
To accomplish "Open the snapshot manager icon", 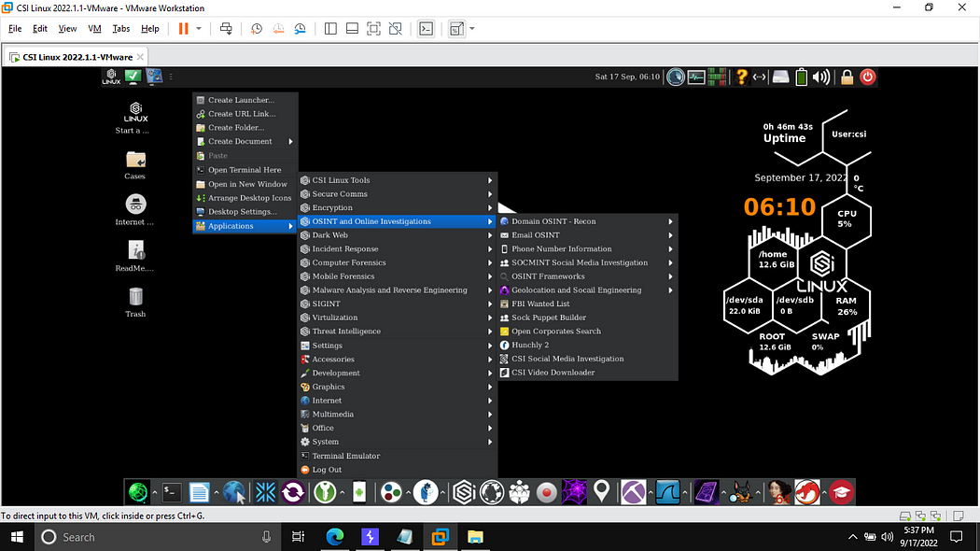I will click(300, 29).
